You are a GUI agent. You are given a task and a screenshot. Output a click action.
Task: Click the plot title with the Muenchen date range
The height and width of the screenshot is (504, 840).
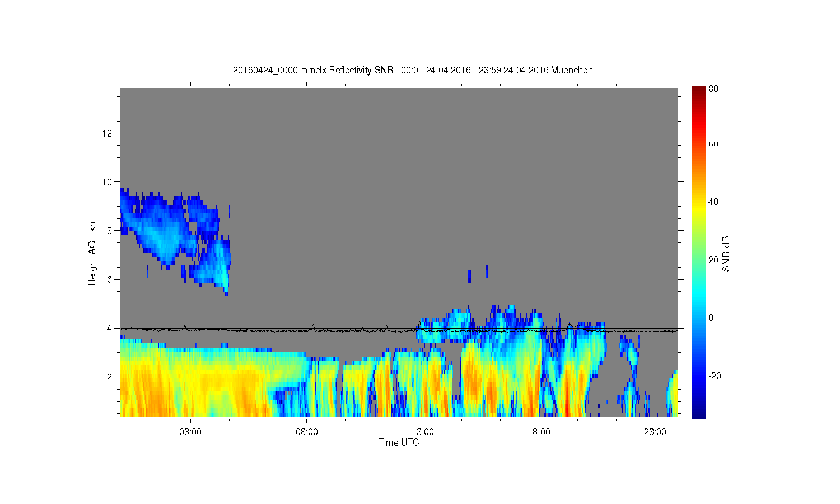point(413,70)
